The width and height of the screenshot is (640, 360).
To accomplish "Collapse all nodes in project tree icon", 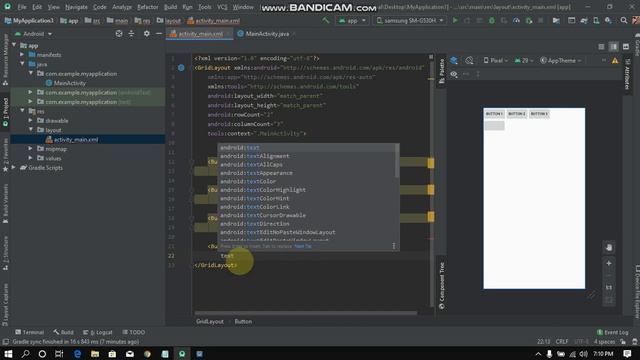I will [131, 34].
